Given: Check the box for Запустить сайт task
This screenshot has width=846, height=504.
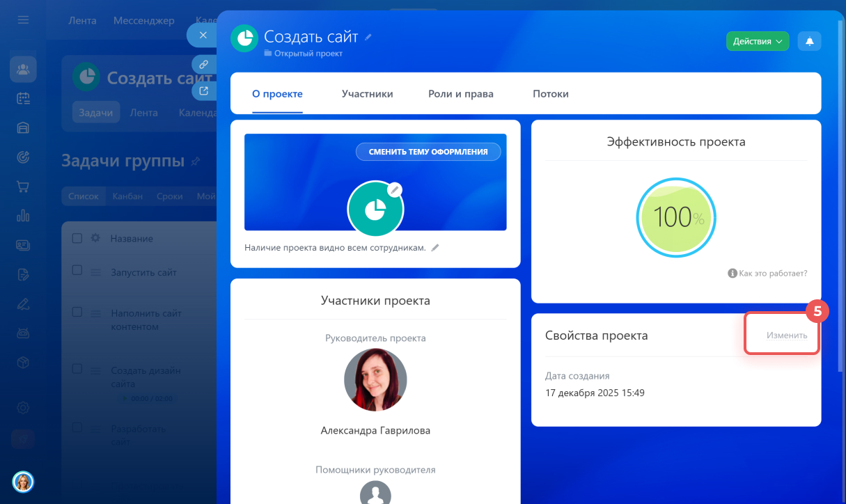Looking at the screenshot, I should [x=77, y=270].
